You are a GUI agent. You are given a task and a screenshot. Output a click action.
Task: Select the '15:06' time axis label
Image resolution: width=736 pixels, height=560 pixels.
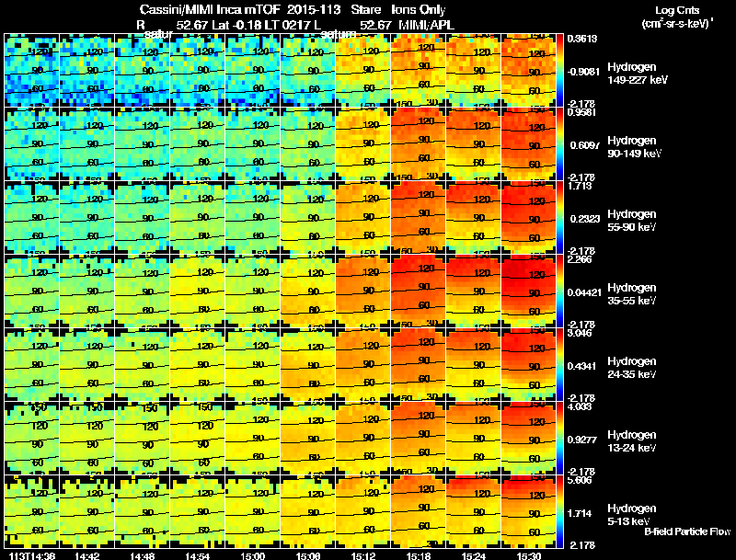[308, 555]
